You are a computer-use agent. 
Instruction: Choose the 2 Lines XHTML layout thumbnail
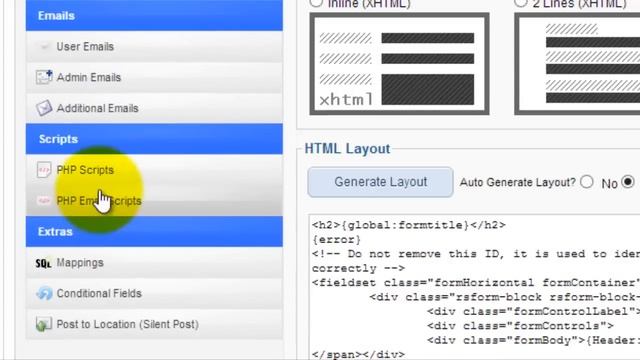click(x=577, y=64)
